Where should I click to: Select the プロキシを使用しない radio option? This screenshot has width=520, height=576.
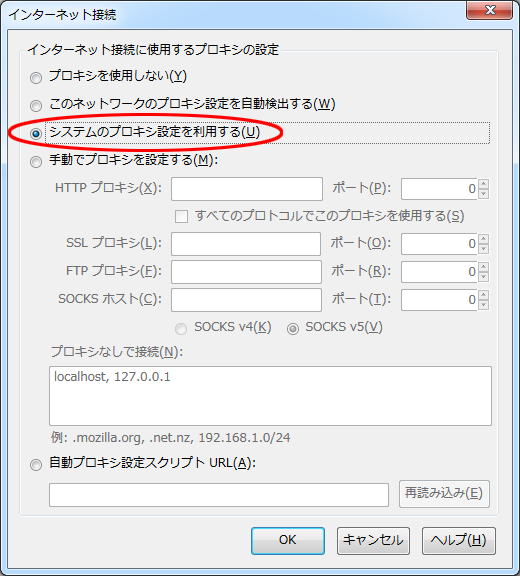[x=36, y=78]
